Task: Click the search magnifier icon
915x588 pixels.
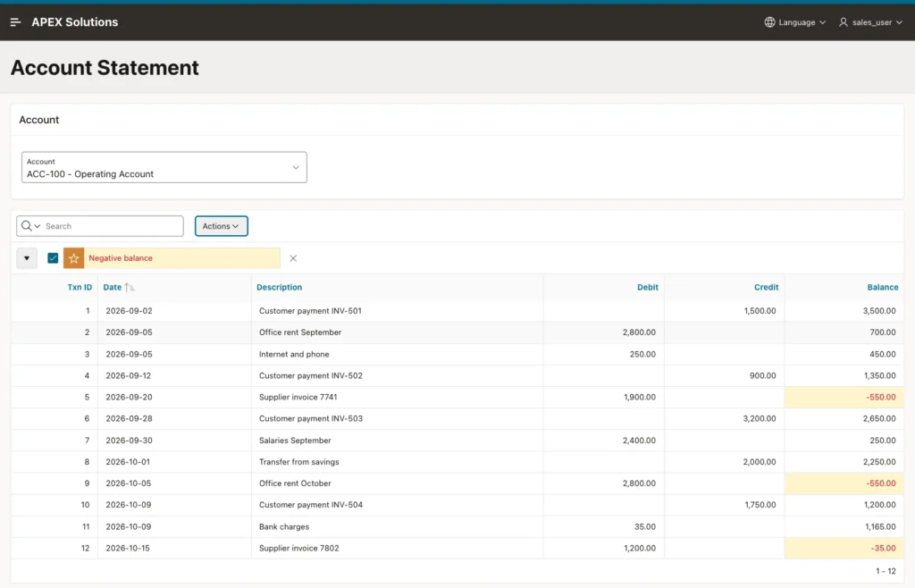Action: tap(27, 226)
